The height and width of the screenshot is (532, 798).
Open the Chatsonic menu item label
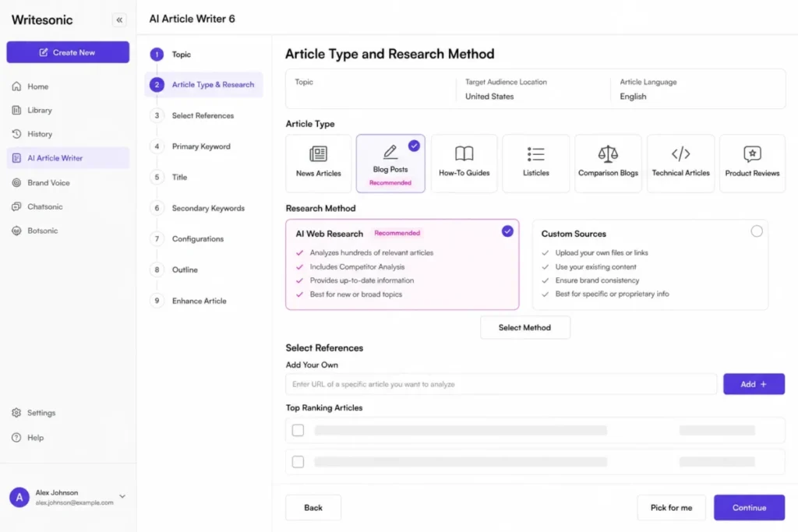point(44,206)
